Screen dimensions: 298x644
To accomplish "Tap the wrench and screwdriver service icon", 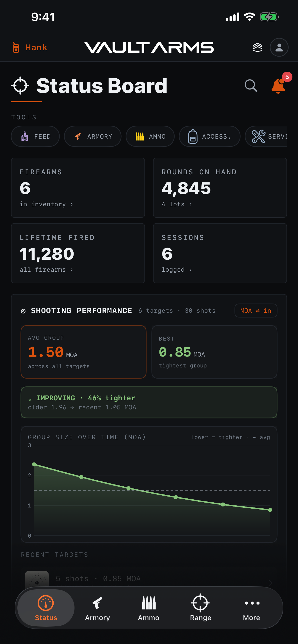I will point(259,137).
